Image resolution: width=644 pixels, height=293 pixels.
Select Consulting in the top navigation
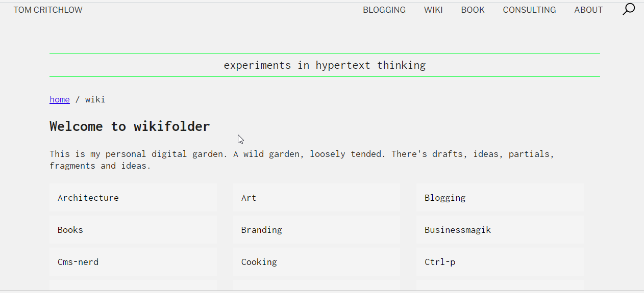(x=529, y=10)
